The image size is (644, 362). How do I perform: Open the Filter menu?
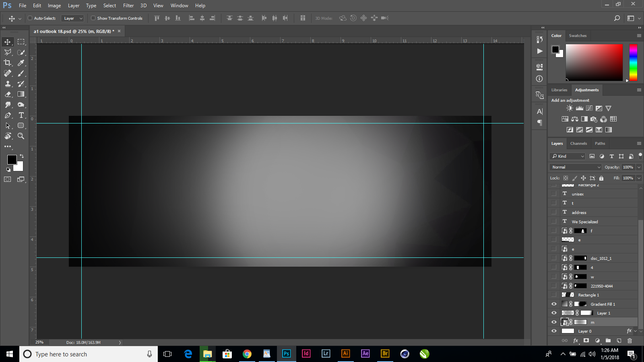(128, 5)
